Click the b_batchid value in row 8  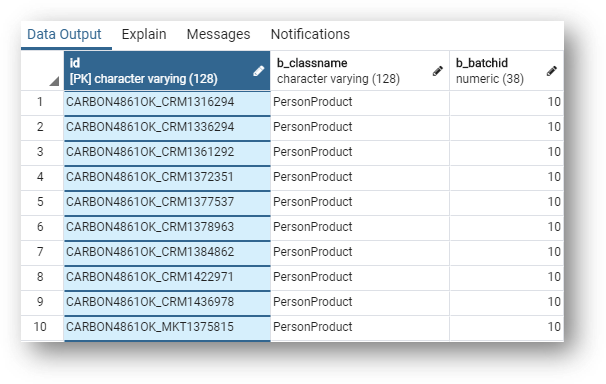[x=507, y=277]
